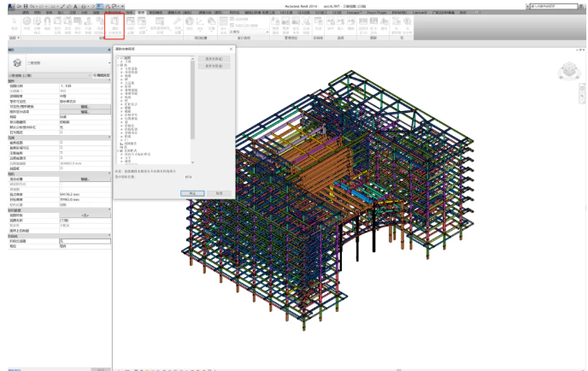The height and width of the screenshot is (371, 588).
Task: Open the Snaps settings tool
Action: (x=47, y=24)
